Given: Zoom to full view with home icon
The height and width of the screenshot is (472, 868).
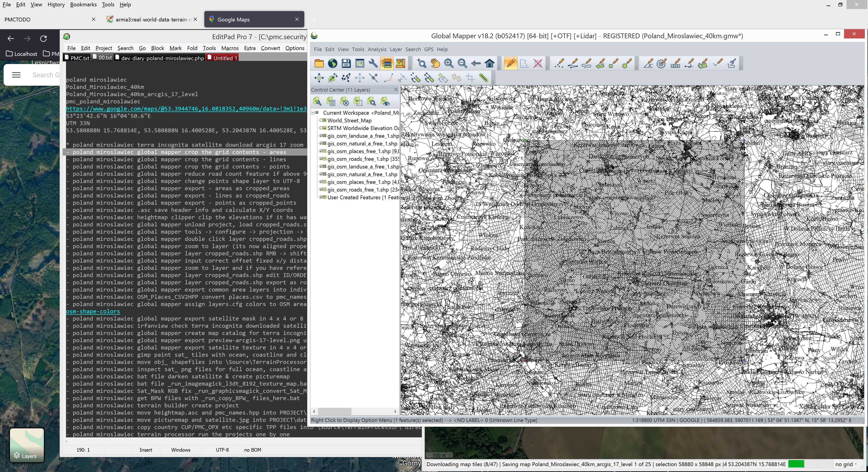Looking at the screenshot, I should (x=490, y=63).
